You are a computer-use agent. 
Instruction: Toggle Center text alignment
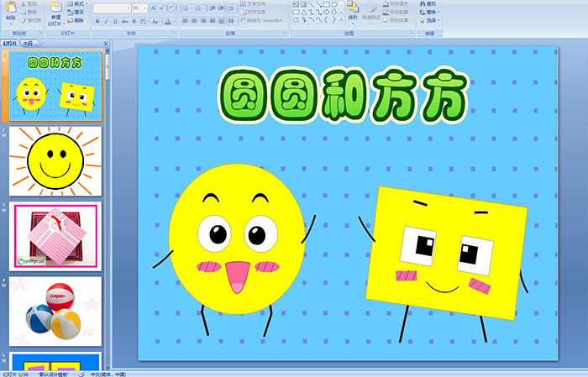[x=194, y=21]
